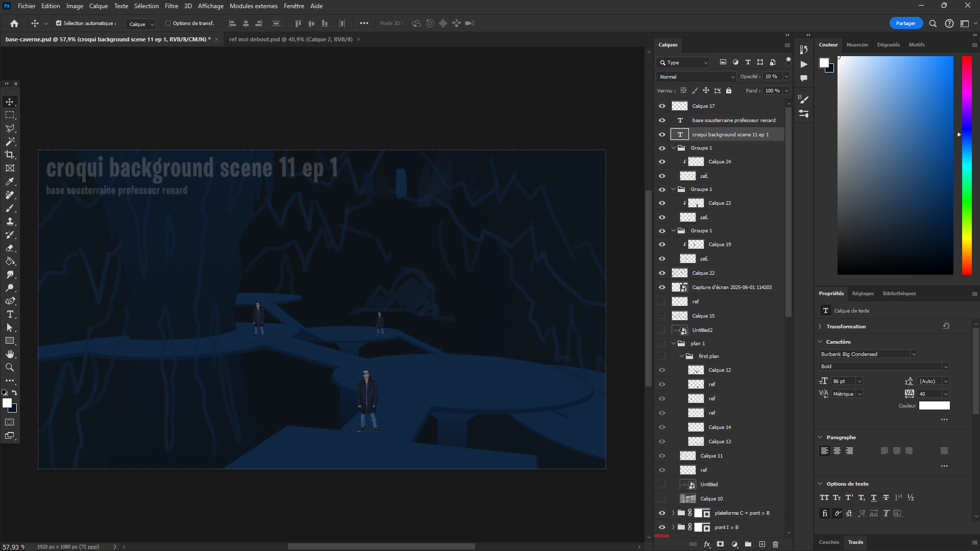Switch to the Nuancier tab
Image resolution: width=980 pixels, height=551 pixels.
coord(857,45)
